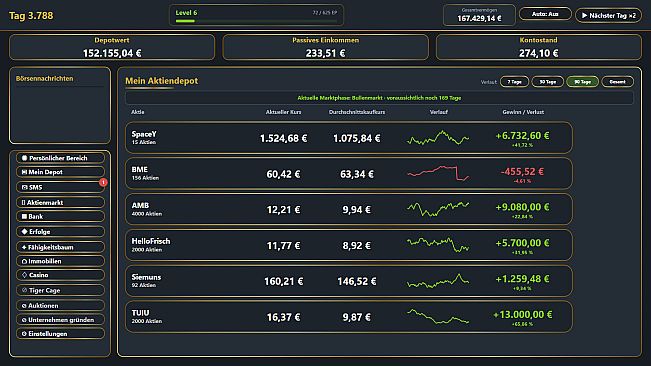Open the Casino menu entry
The width and height of the screenshot is (651, 366).
point(60,275)
